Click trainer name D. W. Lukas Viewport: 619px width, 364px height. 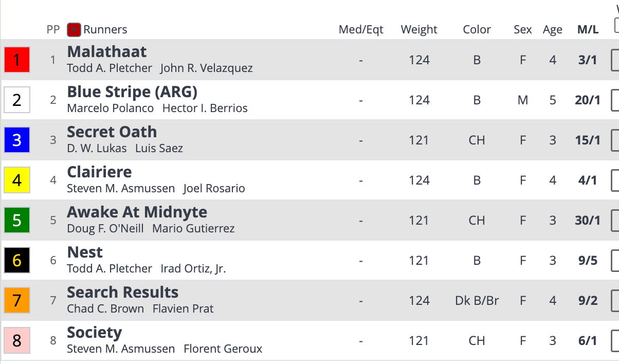click(x=97, y=149)
